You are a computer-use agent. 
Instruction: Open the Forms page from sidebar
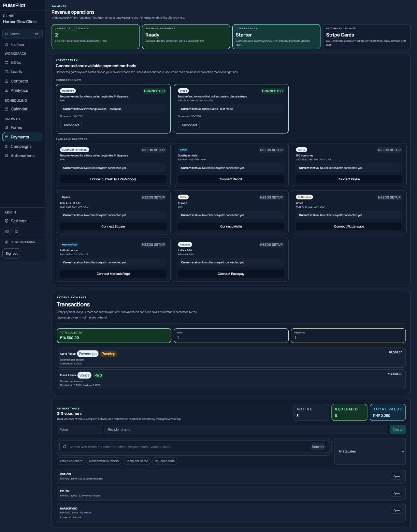[x=22, y=128]
